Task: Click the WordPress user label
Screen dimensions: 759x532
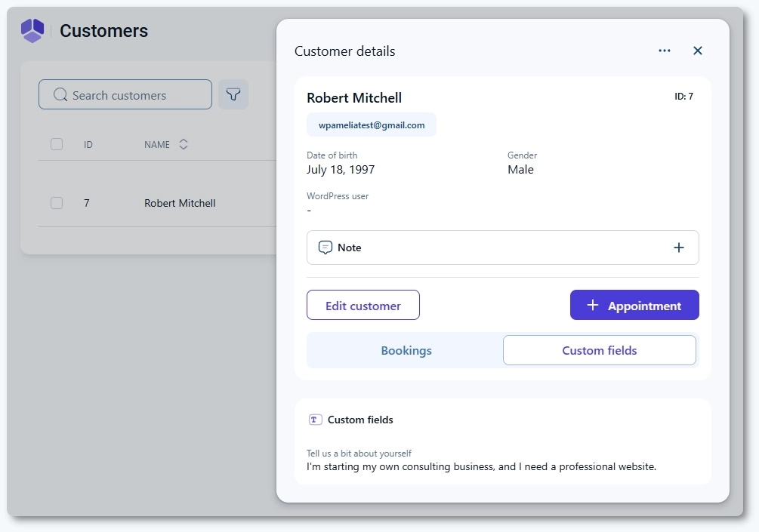Action: click(x=338, y=196)
